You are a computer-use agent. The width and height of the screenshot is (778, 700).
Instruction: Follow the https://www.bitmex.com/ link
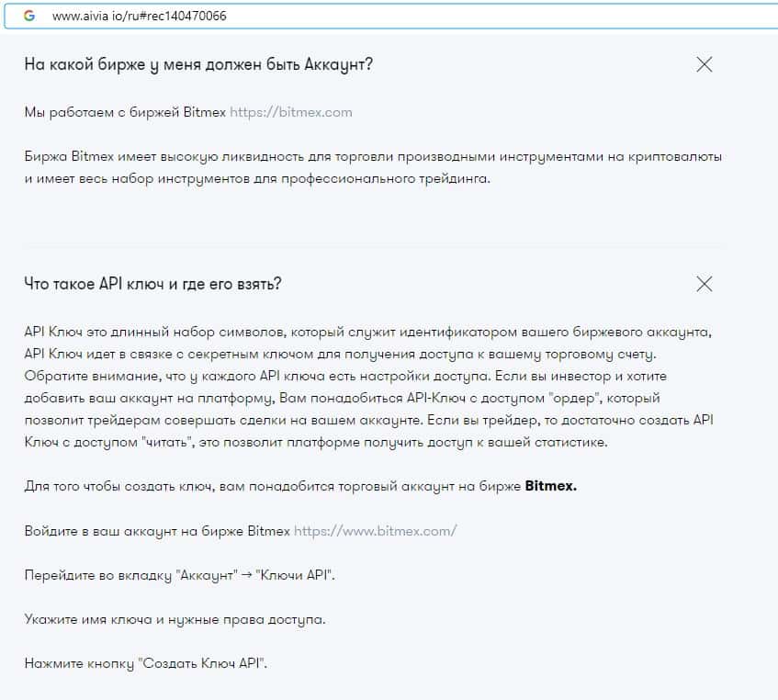tap(375, 531)
